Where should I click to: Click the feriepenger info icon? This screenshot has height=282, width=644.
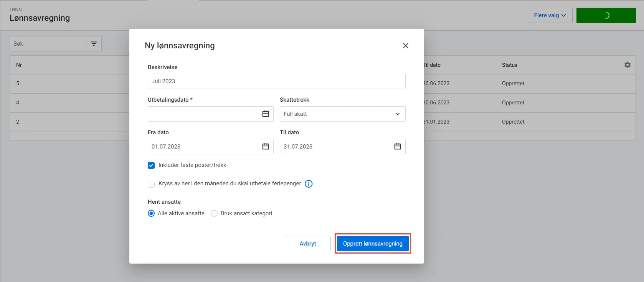[x=309, y=184]
